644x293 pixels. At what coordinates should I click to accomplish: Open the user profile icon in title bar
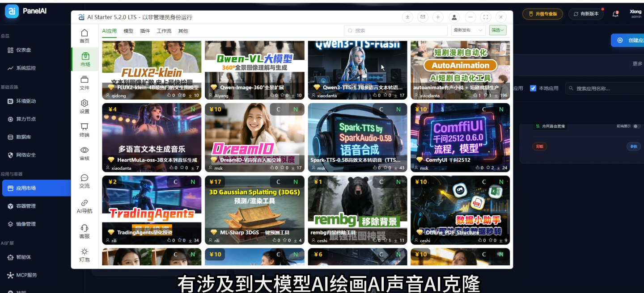[454, 17]
